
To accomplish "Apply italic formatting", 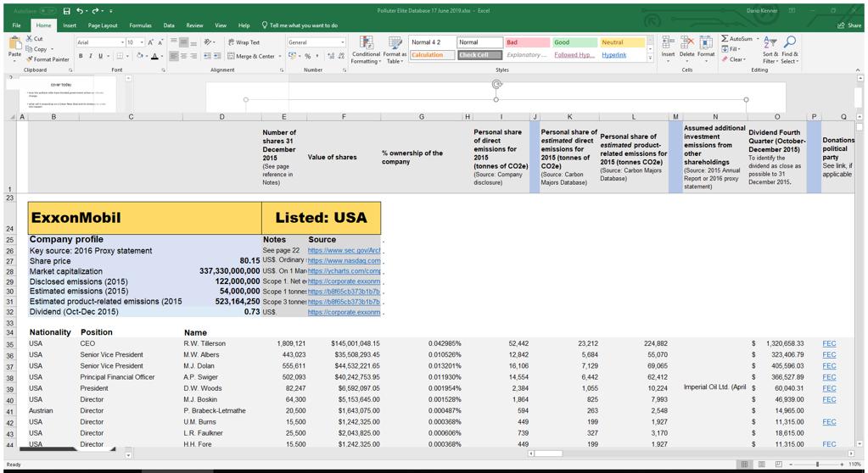I will coord(90,56).
